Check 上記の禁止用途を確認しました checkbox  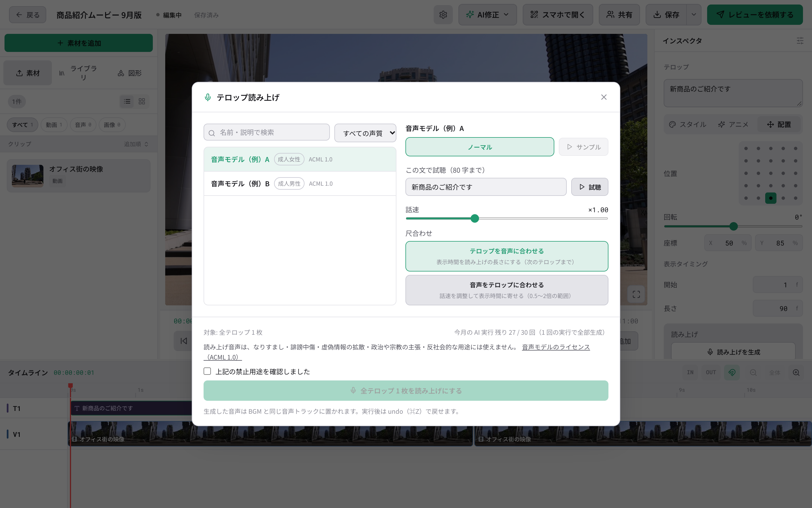(x=207, y=371)
